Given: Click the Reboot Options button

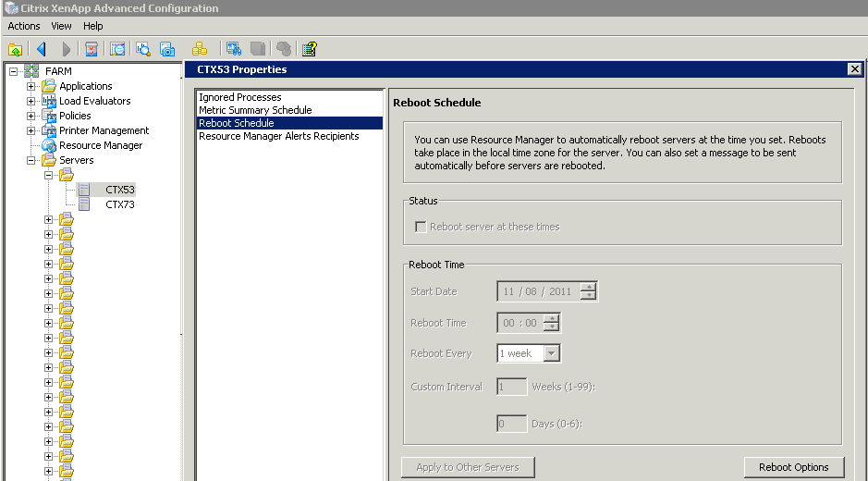Looking at the screenshot, I should point(793,467).
